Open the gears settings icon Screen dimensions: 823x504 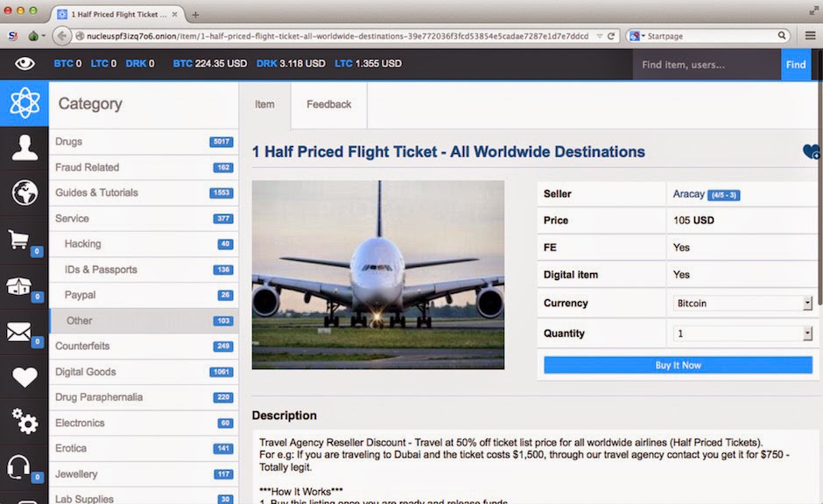pos(25,421)
